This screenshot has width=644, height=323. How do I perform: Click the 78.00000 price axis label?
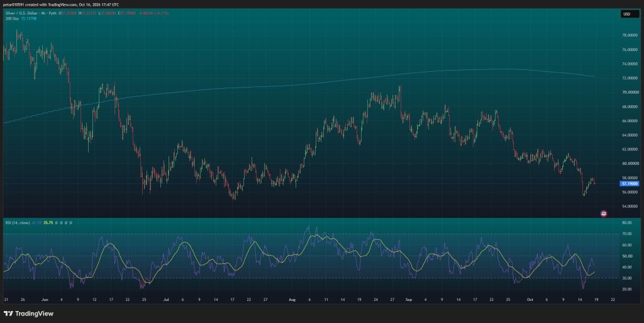[630, 35]
